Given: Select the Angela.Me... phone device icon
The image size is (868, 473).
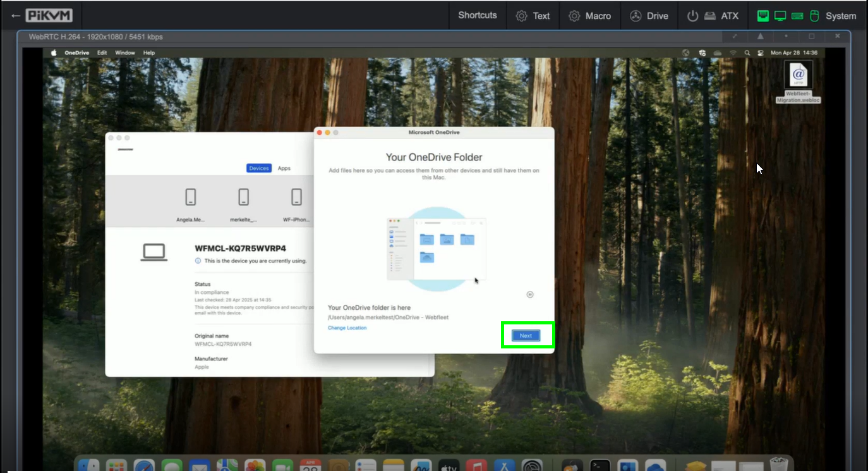Looking at the screenshot, I should pos(190,197).
